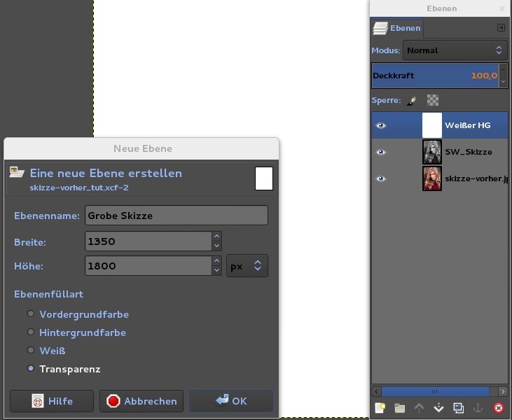The width and height of the screenshot is (512, 420).
Task: Open the Ebenen panel tab menu arrow
Action: coord(501,28)
